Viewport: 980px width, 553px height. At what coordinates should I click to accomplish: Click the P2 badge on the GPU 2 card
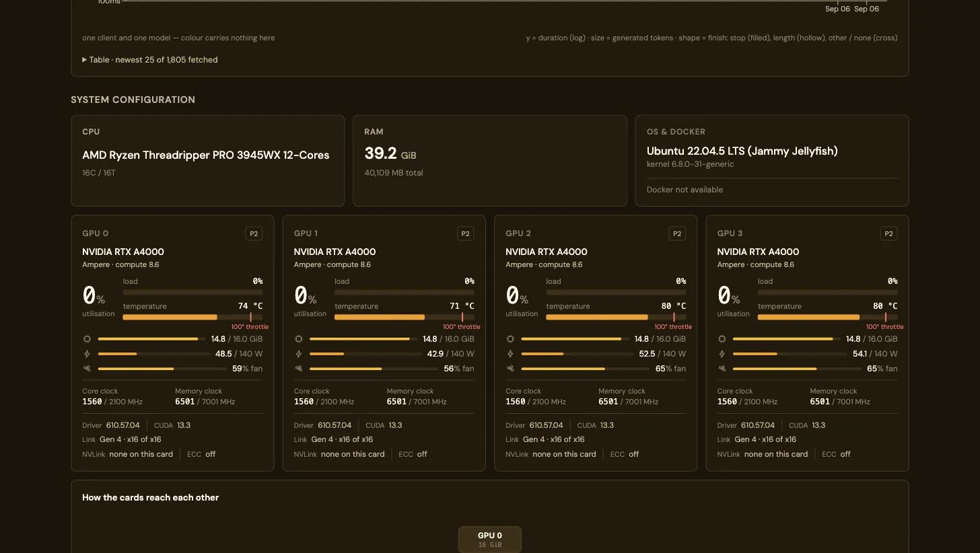coord(677,234)
